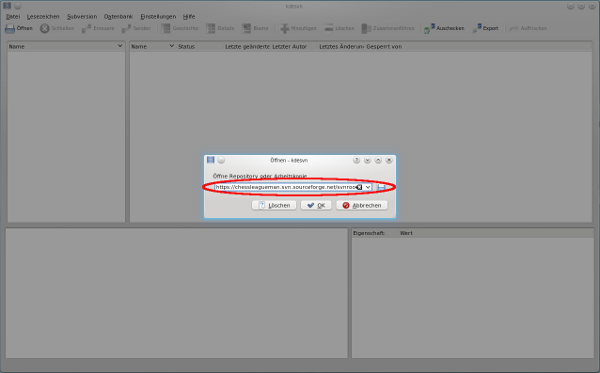
Task: Click the Letztes Änderung column header
Action: [x=341, y=46]
